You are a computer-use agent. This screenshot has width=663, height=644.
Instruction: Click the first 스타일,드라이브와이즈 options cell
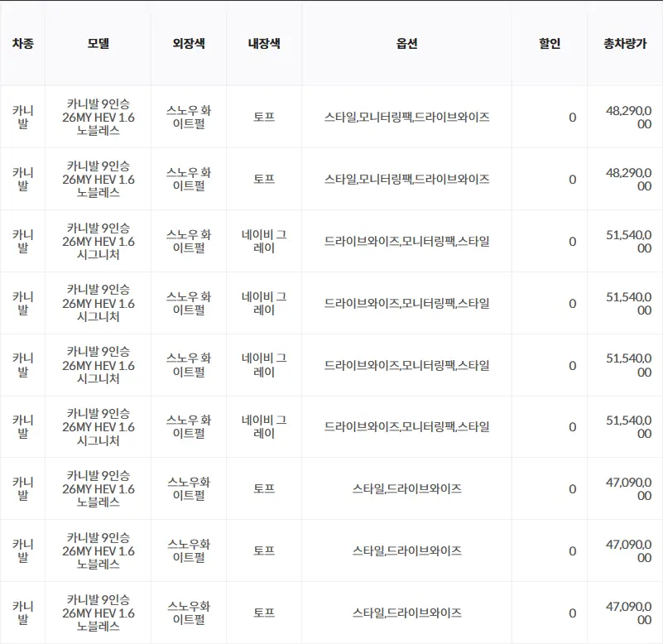[x=406, y=489]
